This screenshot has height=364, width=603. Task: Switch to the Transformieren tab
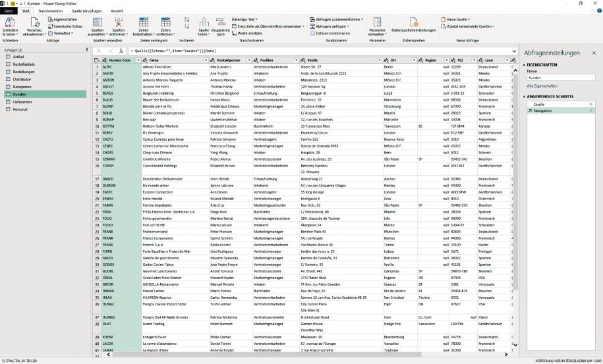(50, 11)
